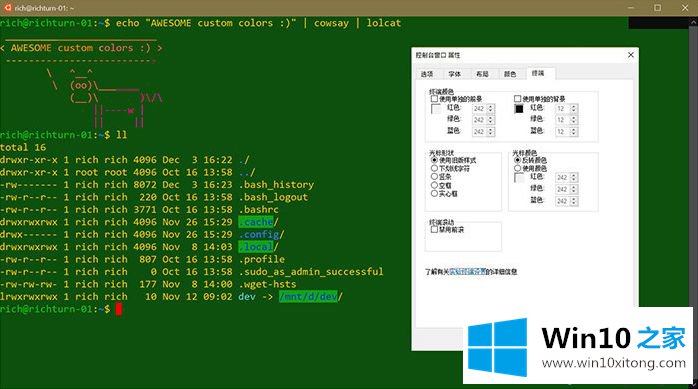Click .sudo_as_admin_successful file name
Image resolution: width=698 pixels, height=389 pixels.
[x=311, y=271]
